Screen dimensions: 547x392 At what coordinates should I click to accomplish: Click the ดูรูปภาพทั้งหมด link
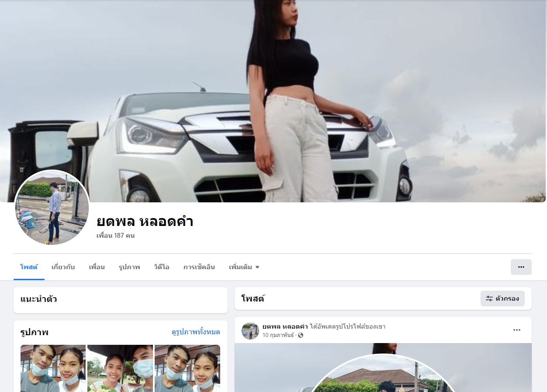196,332
